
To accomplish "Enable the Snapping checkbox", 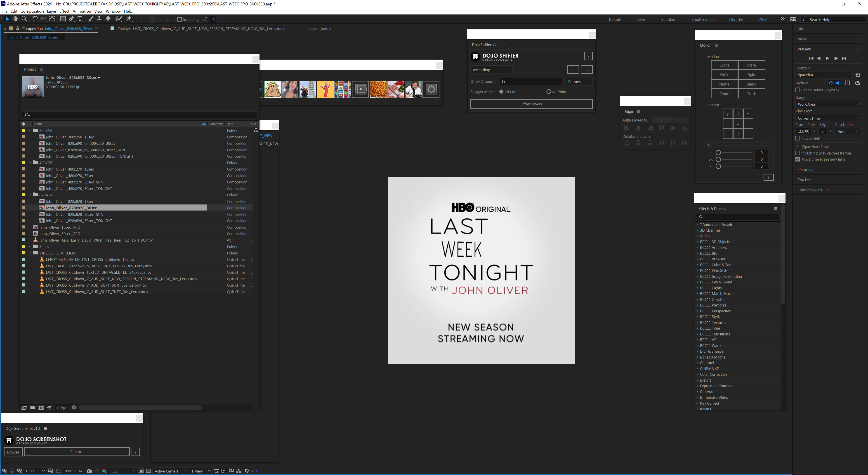I will click(180, 19).
